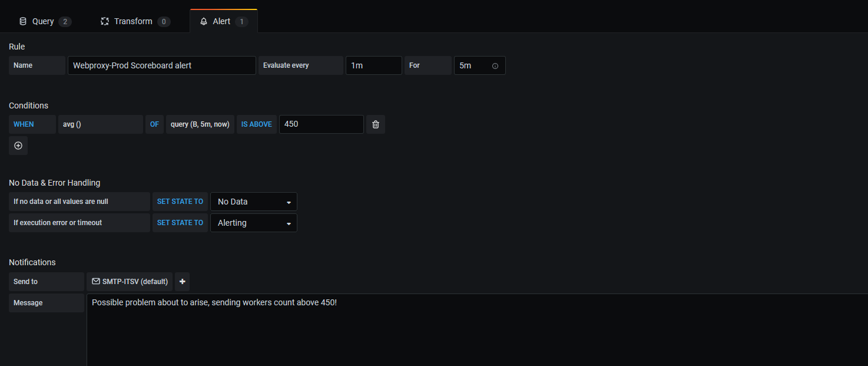This screenshot has width=868, height=366.
Task: Click the OF button in conditions
Action: tap(154, 124)
